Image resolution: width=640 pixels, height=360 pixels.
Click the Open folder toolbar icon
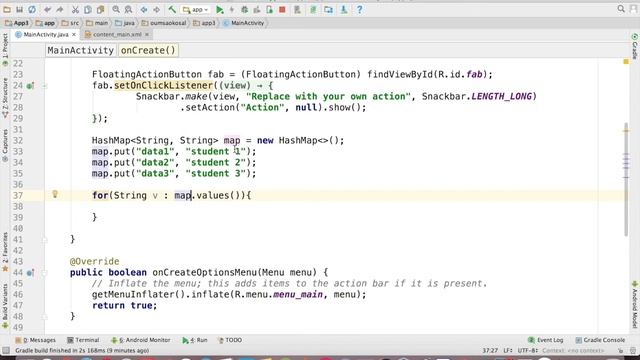[7, 9]
